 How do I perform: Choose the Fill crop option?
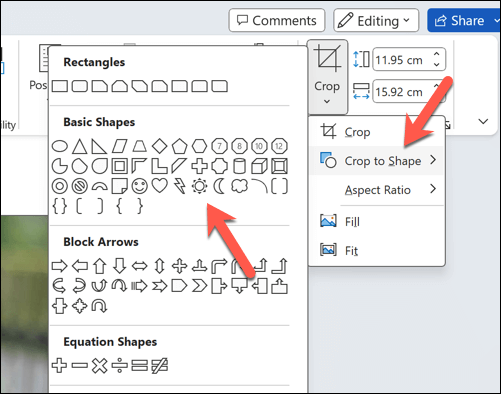coord(376,221)
